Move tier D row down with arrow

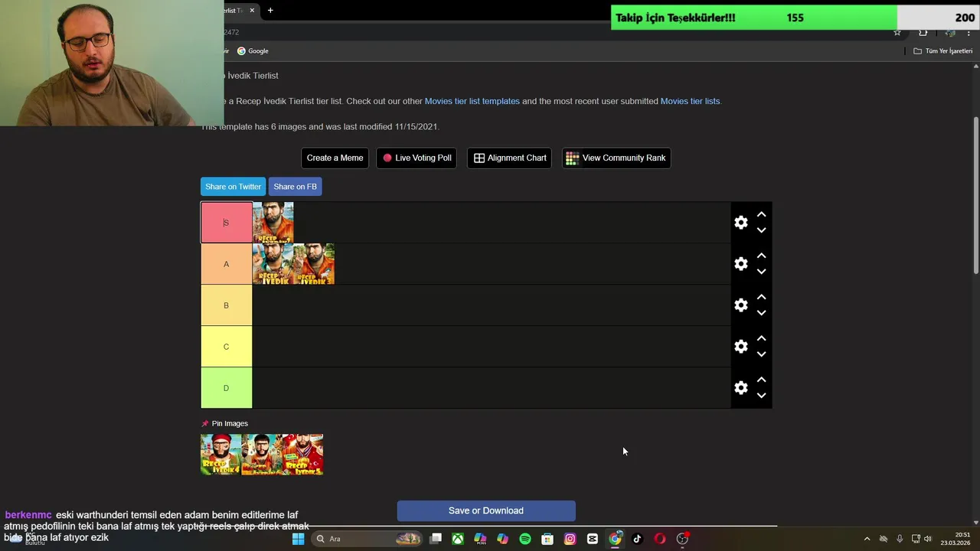coord(761,396)
